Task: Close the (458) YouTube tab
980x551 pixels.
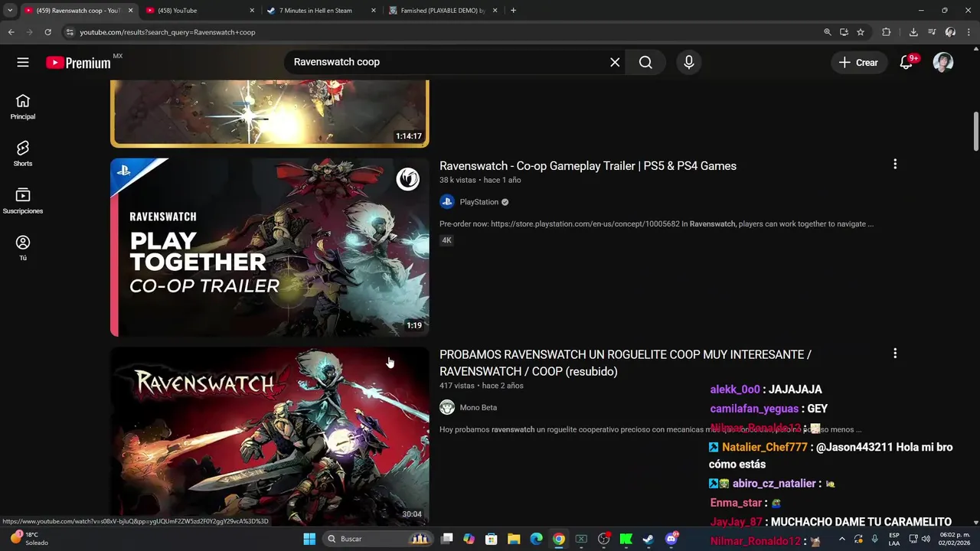Action: coord(252,11)
